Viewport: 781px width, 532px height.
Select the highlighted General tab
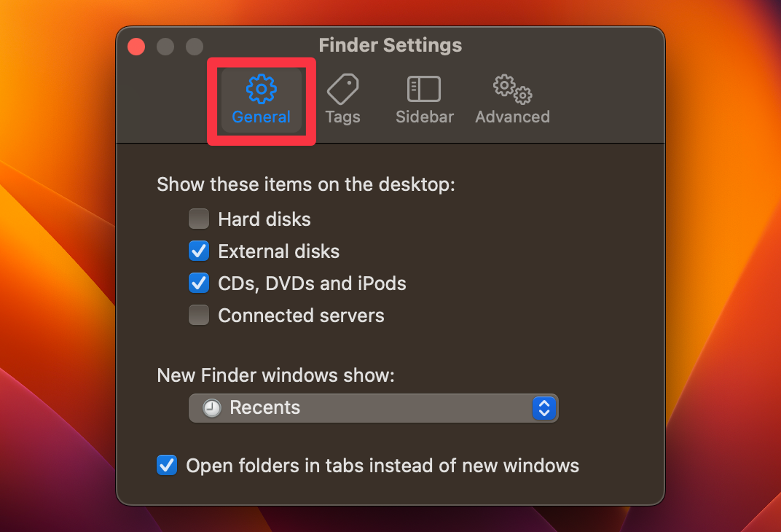point(261,100)
